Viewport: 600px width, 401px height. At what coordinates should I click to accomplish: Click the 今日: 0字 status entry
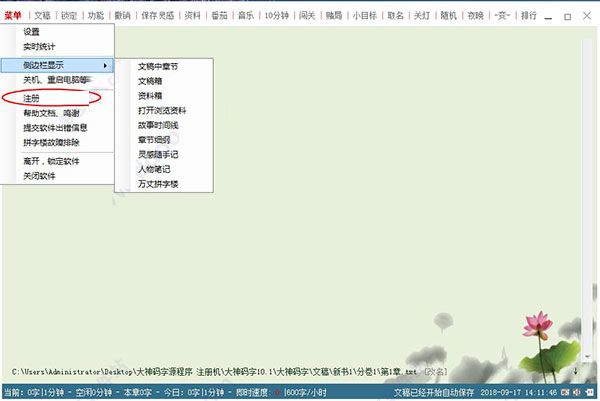[181, 393]
